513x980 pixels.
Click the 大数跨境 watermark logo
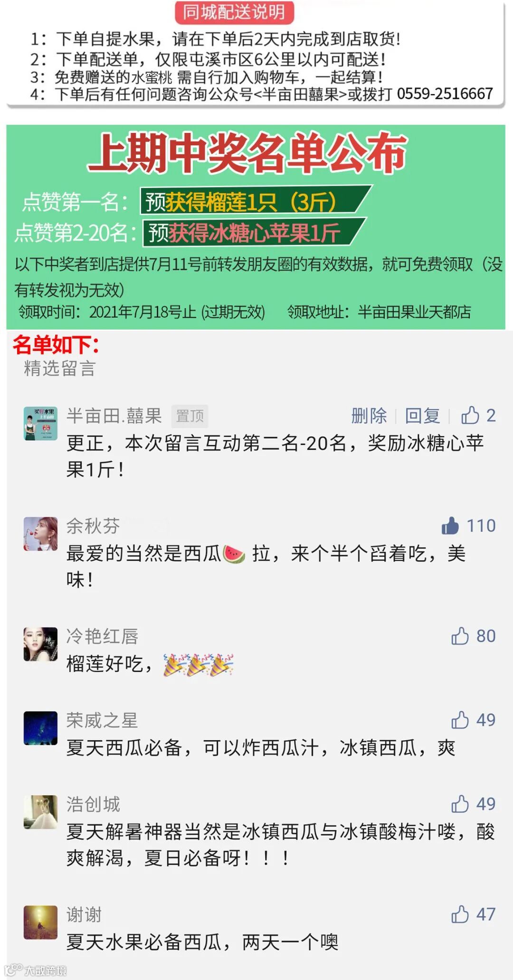pyautogui.click(x=36, y=970)
